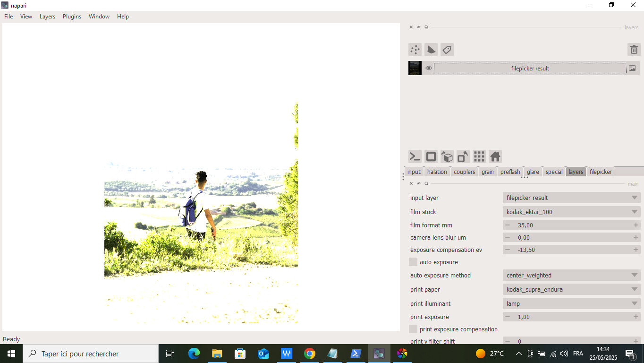This screenshot has width=644, height=363.
Task: Open the Layers menu in the menu bar
Action: (x=47, y=17)
